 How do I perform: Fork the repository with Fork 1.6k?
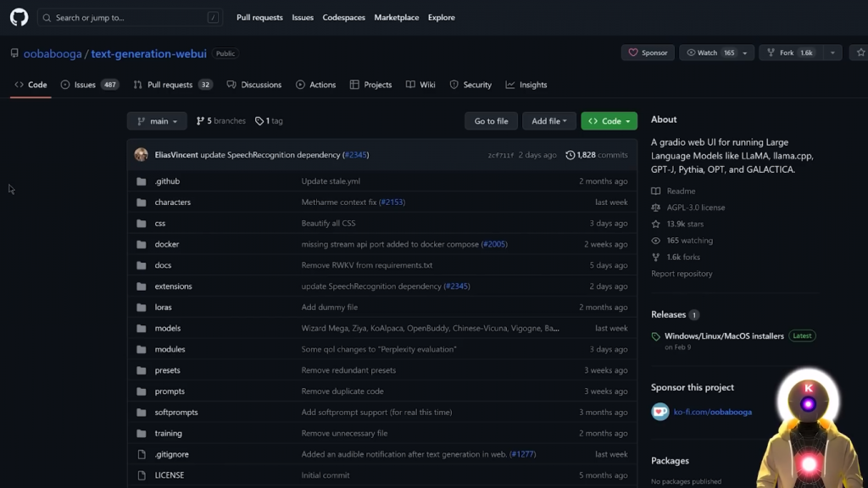(x=791, y=53)
